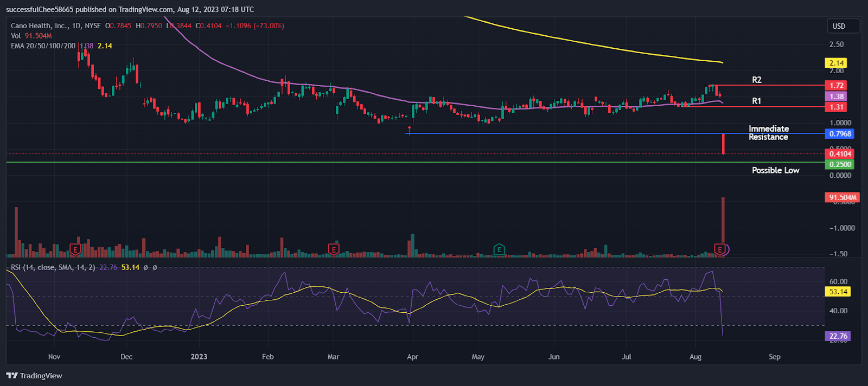This screenshot has height=386, width=868.
Task: Open the green earnings marker near May
Action: 499,250
